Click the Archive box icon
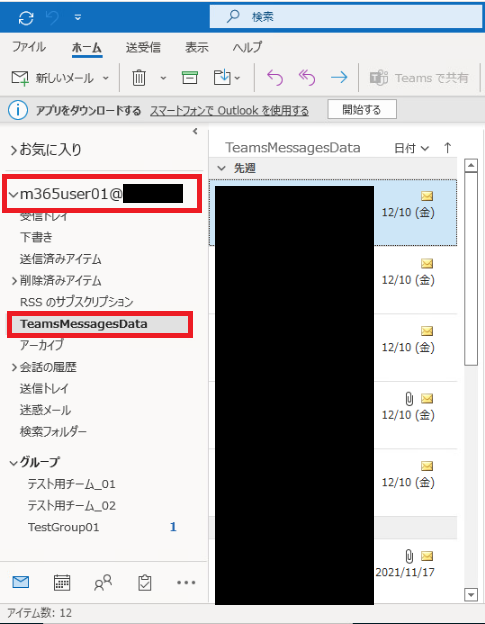The width and height of the screenshot is (485, 624). (190, 78)
